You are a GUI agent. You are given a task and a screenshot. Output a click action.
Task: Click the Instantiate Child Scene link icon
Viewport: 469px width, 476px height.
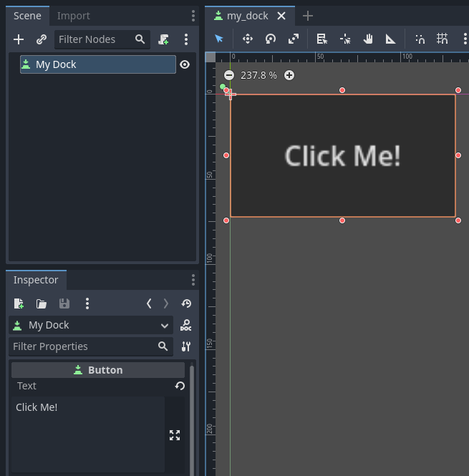41,39
